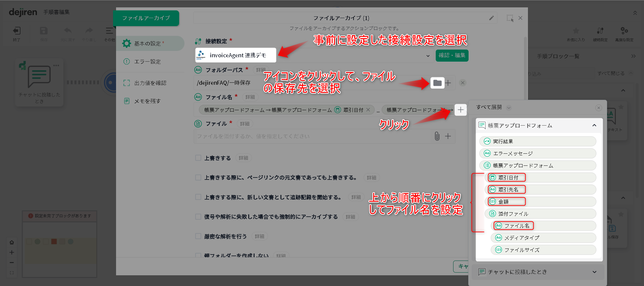The height and width of the screenshot is (286, 644).
Task: Select the 出力値を確認 tab
Action: 150,83
